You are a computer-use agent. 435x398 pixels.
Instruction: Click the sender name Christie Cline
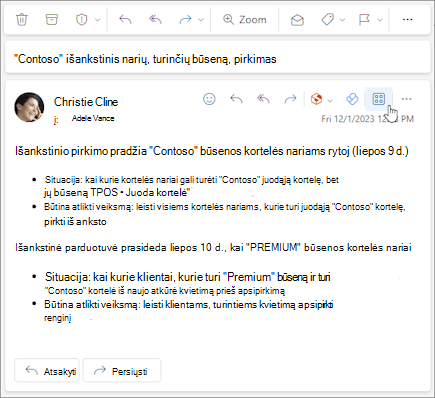click(86, 102)
